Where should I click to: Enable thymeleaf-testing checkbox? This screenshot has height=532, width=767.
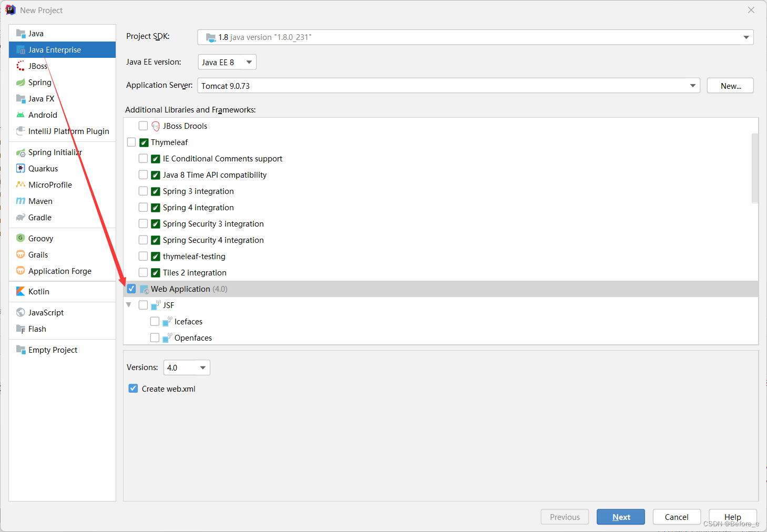pos(143,257)
